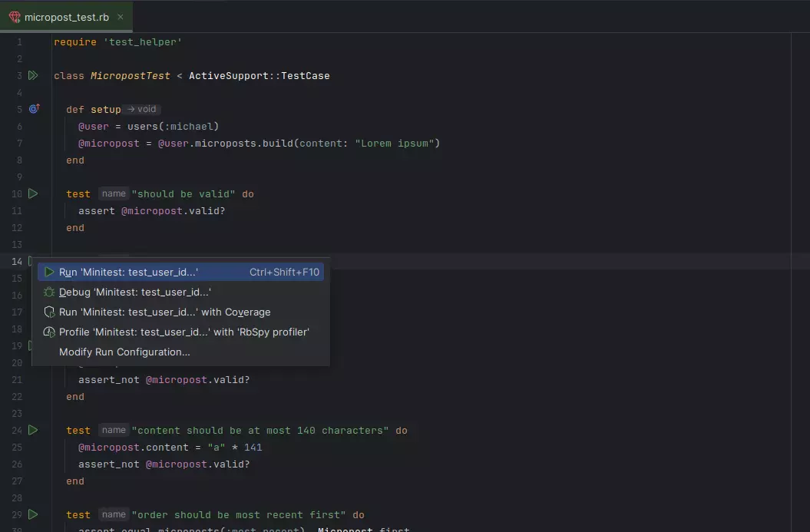Click run gutter icon for 'order should be most recent first'
This screenshot has height=532, width=810.
coord(32,514)
